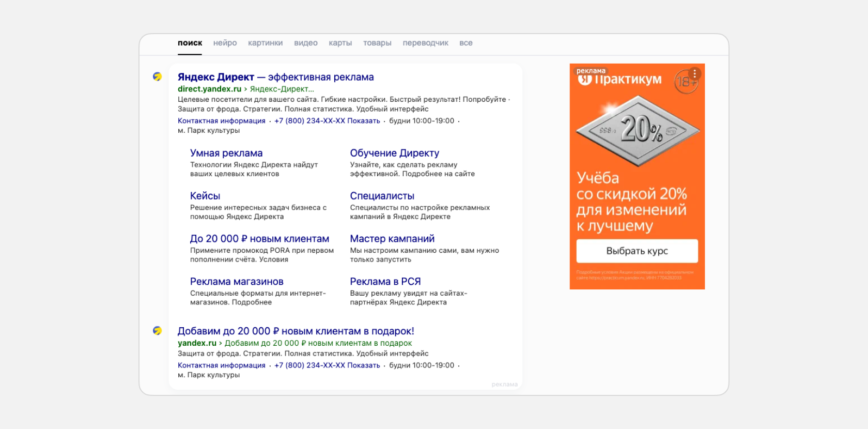This screenshot has height=429, width=868.
Task: Click 'будни 10:00-19:00' in second result
Action: pyautogui.click(x=422, y=365)
